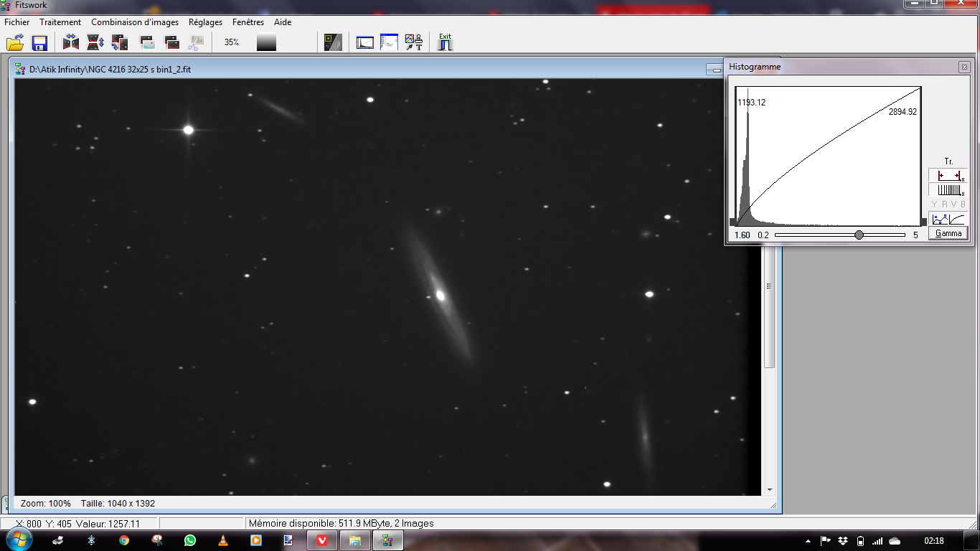
Task: Click the image paste icon with red dots
Action: (x=171, y=42)
